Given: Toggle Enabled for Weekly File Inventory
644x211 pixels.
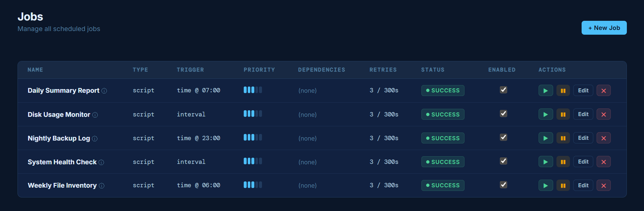Looking at the screenshot, I should tap(504, 185).
